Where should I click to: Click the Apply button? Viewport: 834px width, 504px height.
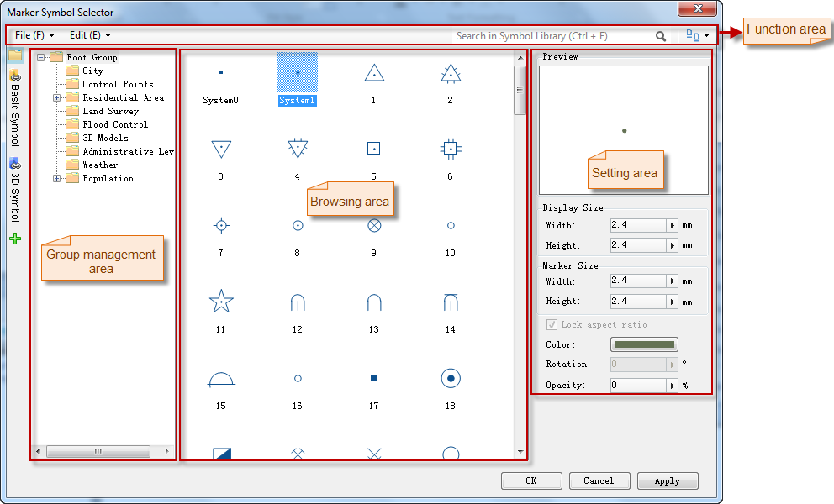point(668,481)
